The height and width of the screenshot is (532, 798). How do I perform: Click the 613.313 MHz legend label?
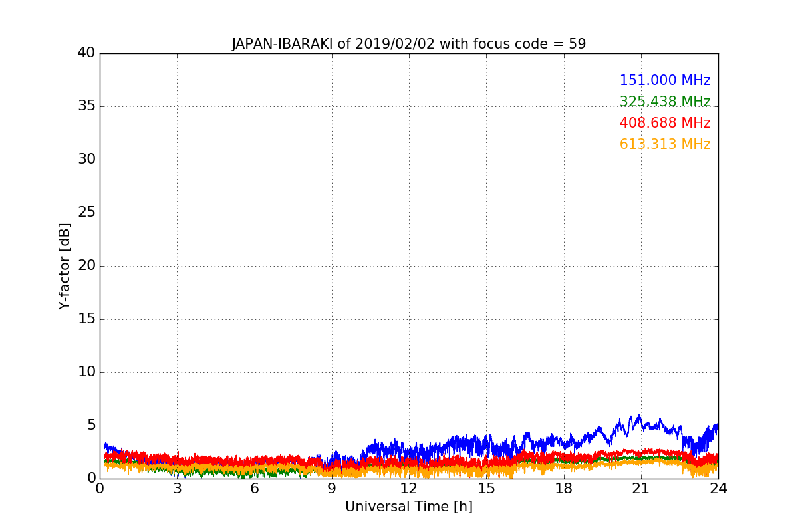click(665, 144)
